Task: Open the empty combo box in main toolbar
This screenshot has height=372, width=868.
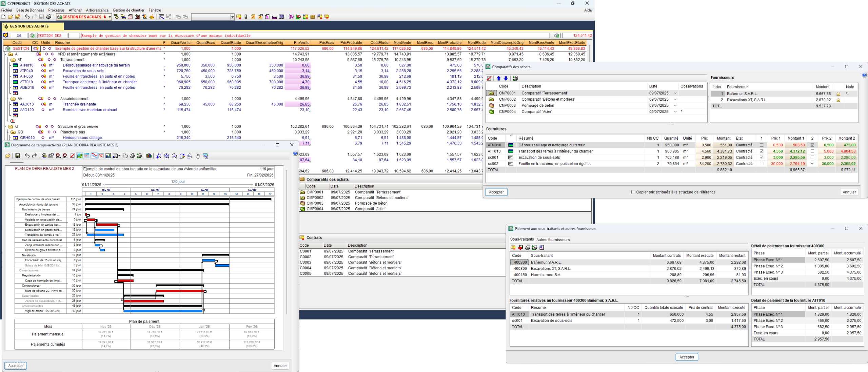Action: point(232,17)
